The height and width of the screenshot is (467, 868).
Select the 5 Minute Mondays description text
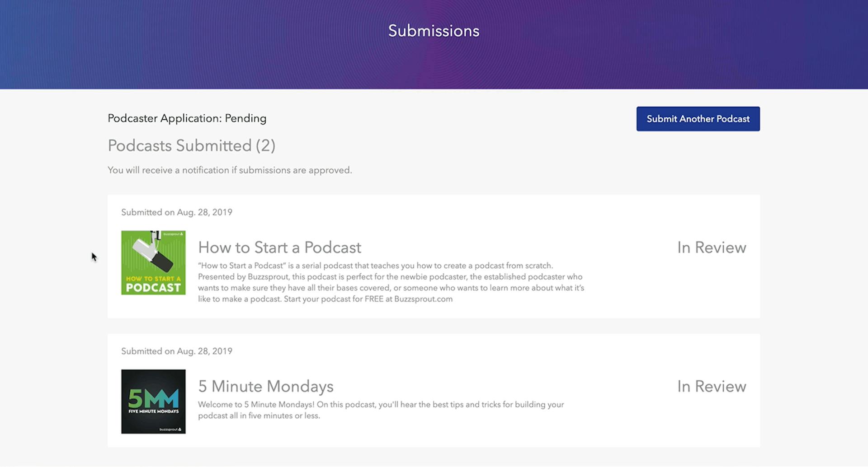[x=381, y=410]
